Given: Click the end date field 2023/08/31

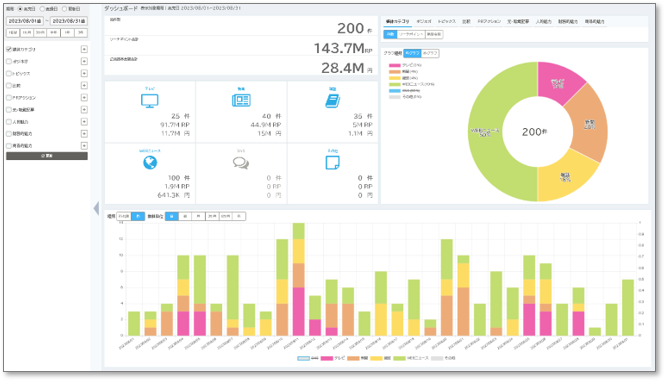Looking at the screenshot, I should pyautogui.click(x=69, y=21).
